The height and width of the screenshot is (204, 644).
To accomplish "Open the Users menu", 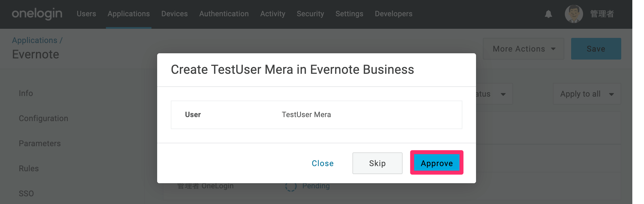I will (x=86, y=14).
